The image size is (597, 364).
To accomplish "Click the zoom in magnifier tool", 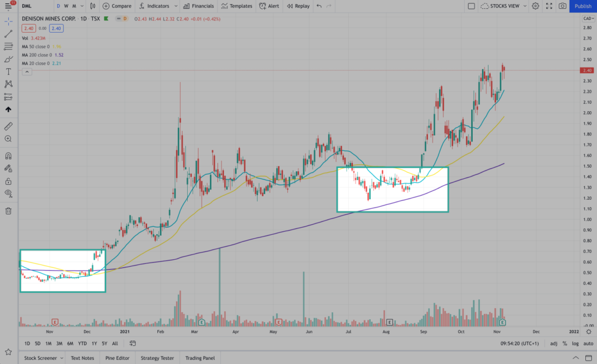I will (8, 139).
